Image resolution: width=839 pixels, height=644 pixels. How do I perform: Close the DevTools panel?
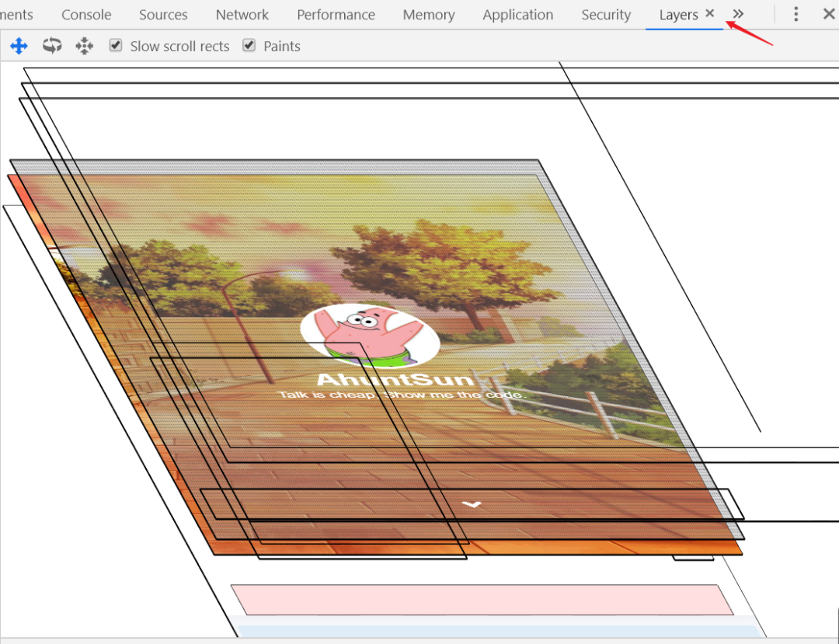tap(828, 14)
